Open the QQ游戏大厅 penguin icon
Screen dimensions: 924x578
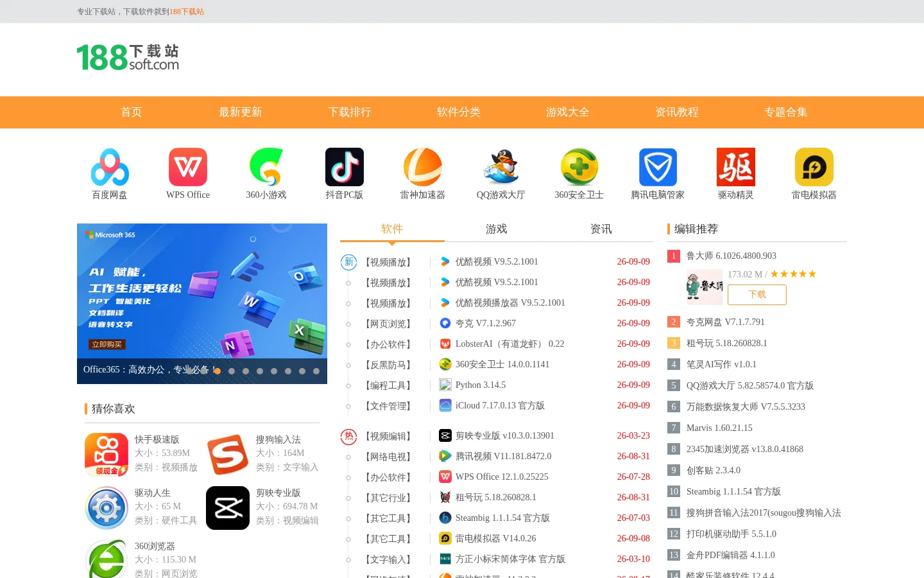(x=501, y=167)
